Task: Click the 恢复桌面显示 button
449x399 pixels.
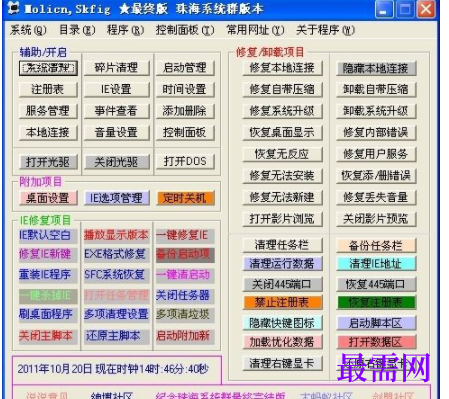Action: point(282,133)
